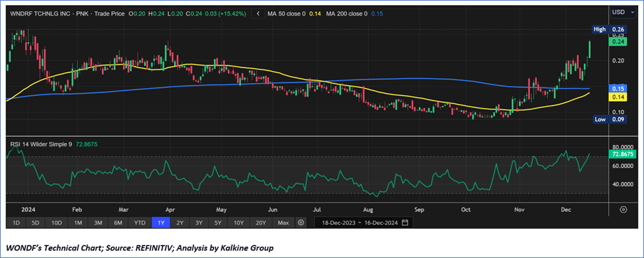Show the 5Y time range
Screen dimensions: 644x258
click(217, 222)
